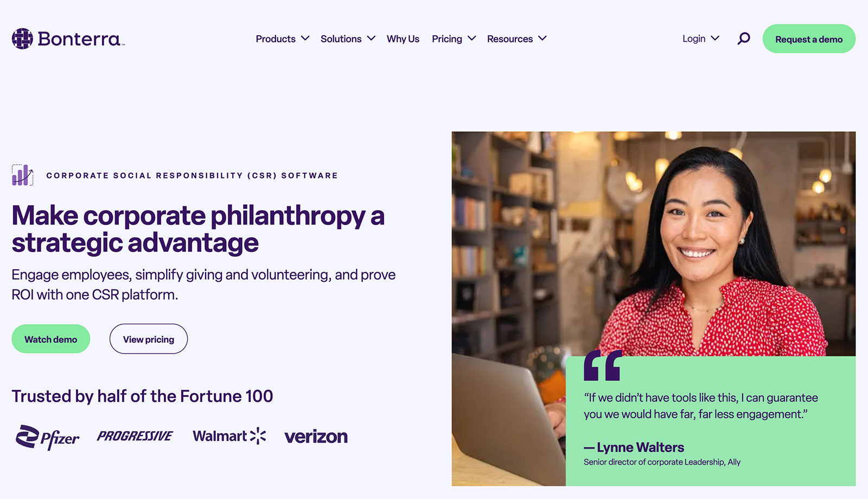868x499 pixels.
Task: Click the Watch demo button
Action: point(51,339)
